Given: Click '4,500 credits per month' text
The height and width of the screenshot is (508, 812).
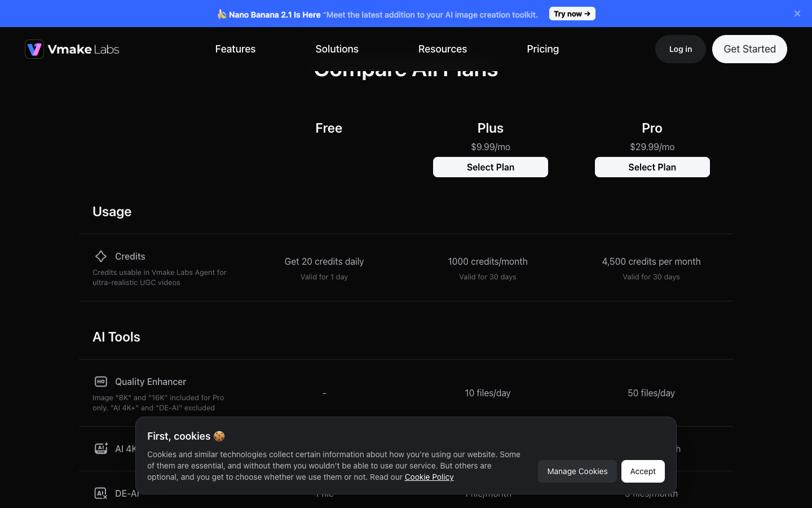Looking at the screenshot, I should click(651, 261).
